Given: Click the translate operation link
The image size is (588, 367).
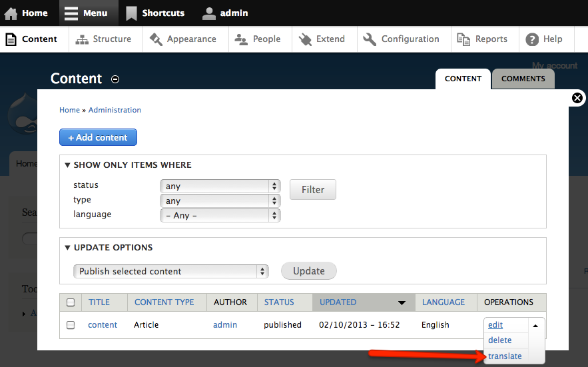Looking at the screenshot, I should click(x=505, y=356).
